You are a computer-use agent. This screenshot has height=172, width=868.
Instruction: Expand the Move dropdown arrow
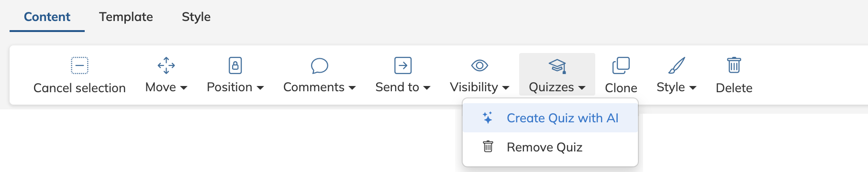(183, 88)
